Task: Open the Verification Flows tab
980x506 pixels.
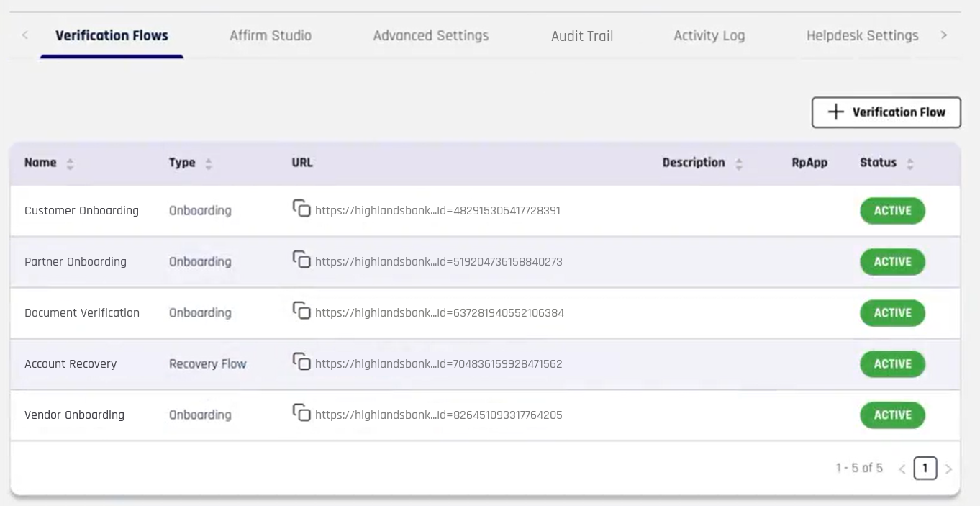Action: tap(112, 35)
